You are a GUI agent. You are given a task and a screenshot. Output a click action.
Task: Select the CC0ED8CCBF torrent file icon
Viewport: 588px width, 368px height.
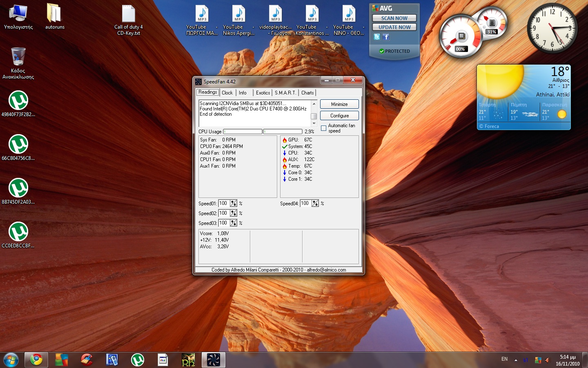18,235
